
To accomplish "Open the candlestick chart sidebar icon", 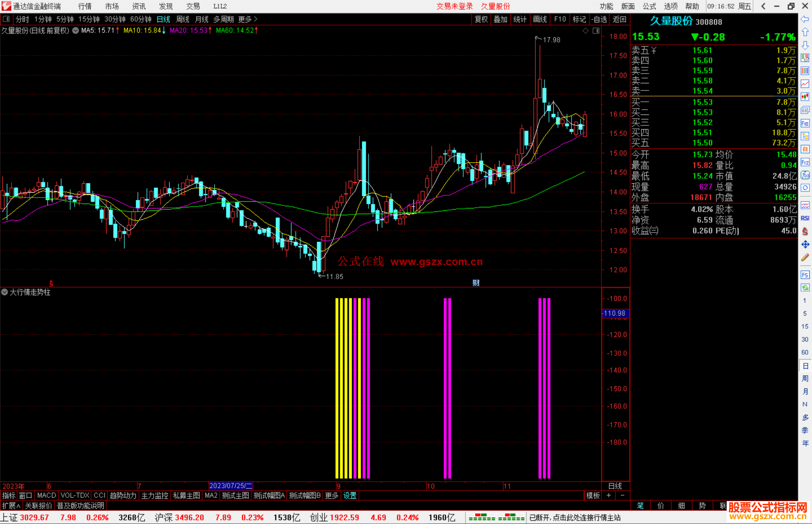I will [x=805, y=97].
